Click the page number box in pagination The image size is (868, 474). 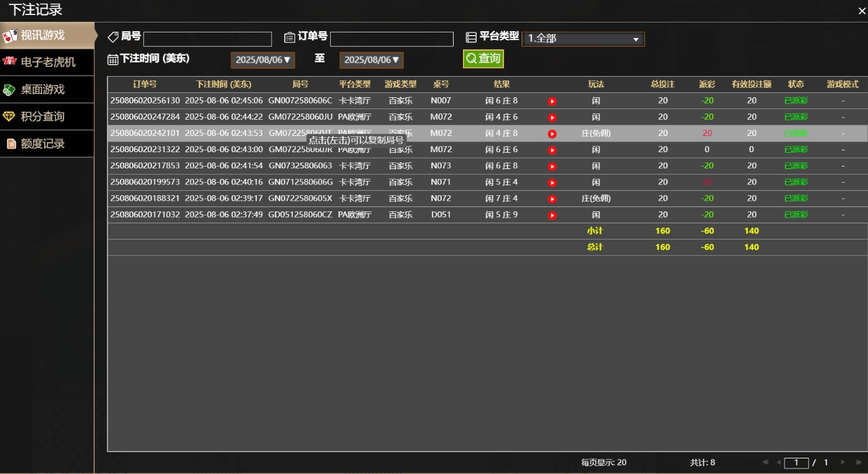click(x=796, y=463)
